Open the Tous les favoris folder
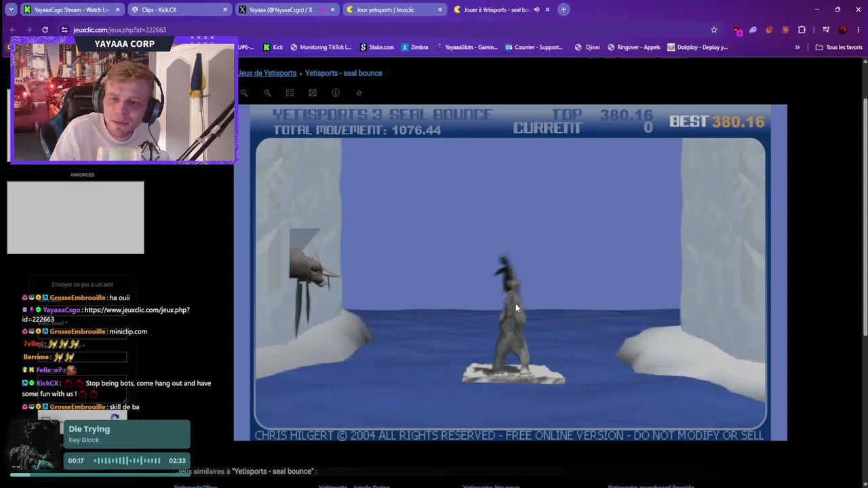Screen dimensions: 868x488 [839, 47]
